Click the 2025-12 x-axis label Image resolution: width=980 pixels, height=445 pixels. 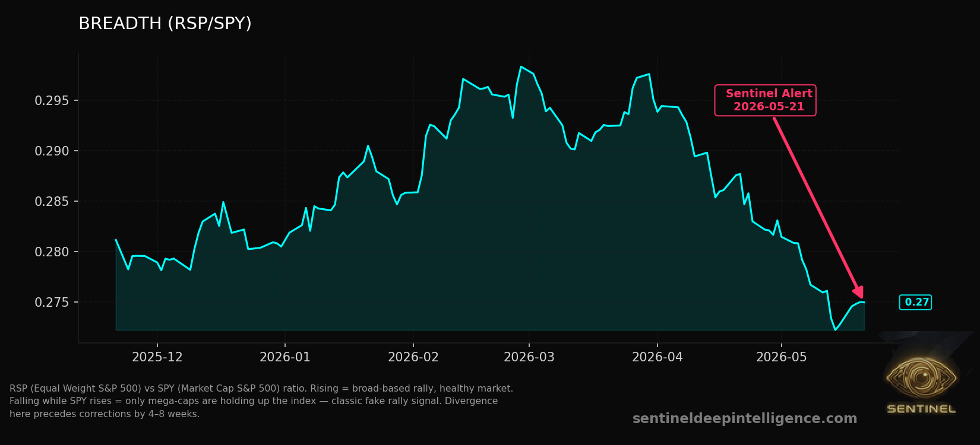coord(157,357)
